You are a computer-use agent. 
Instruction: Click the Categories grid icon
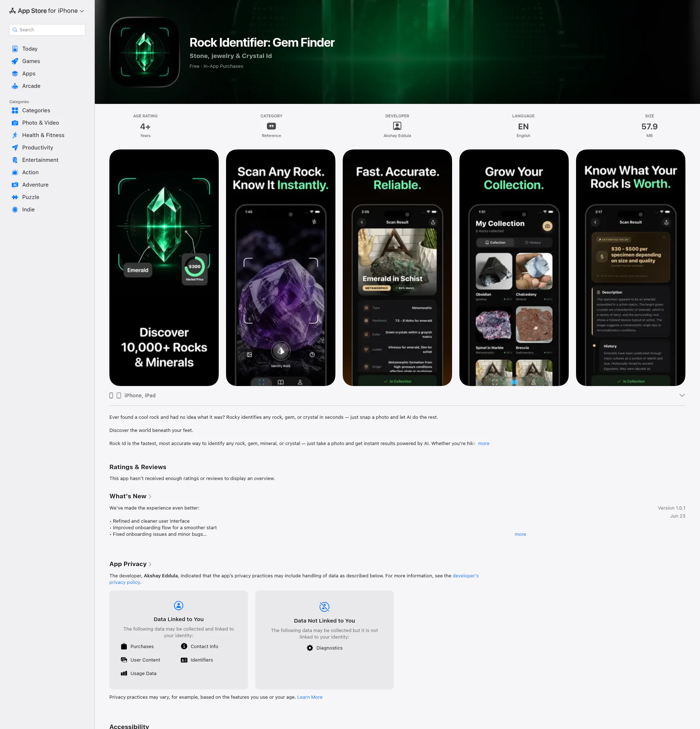[15, 110]
